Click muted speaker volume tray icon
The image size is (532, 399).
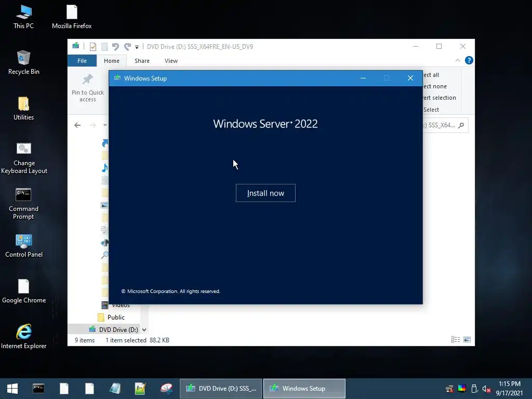(x=486, y=389)
